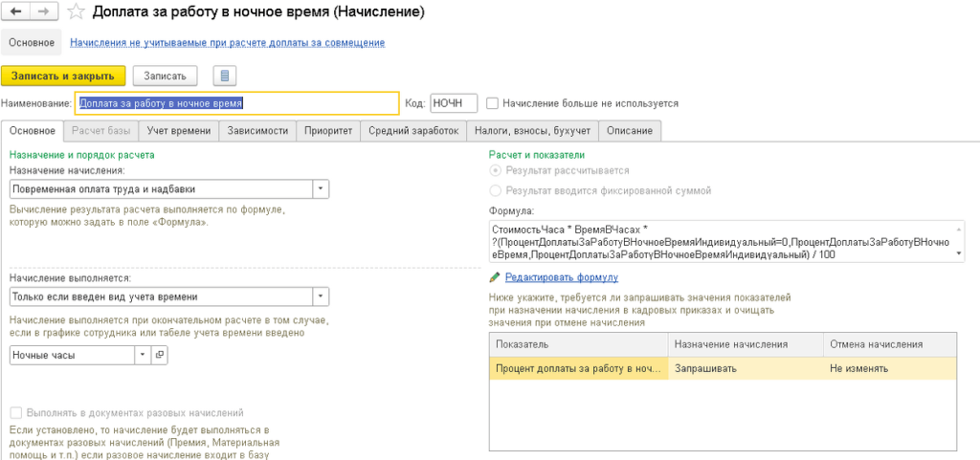Open the Редактировать формулу link

[x=562, y=277]
